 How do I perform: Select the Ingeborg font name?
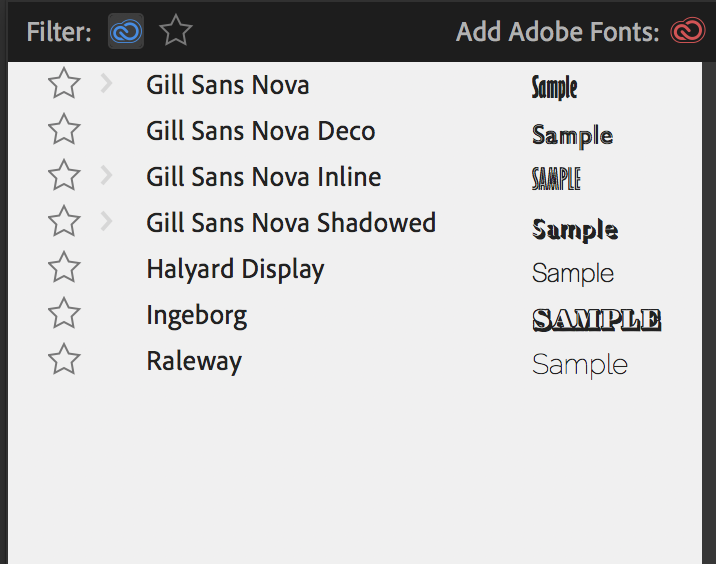(197, 316)
